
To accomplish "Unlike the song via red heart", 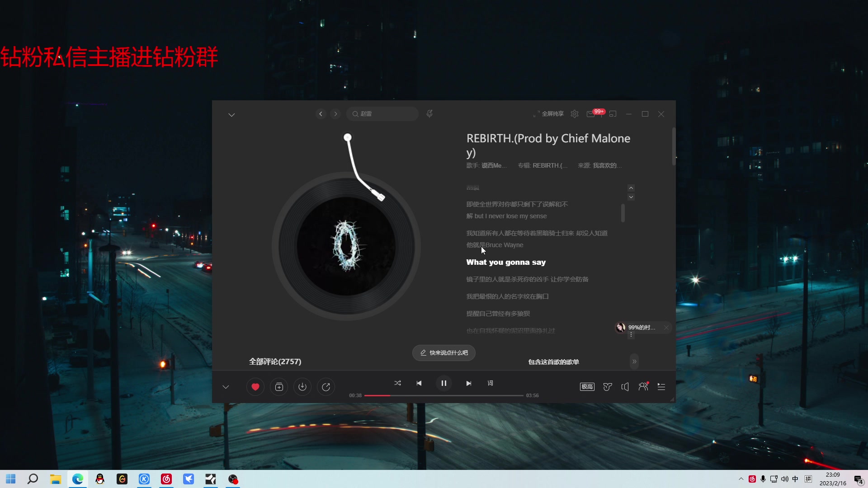I will [255, 387].
